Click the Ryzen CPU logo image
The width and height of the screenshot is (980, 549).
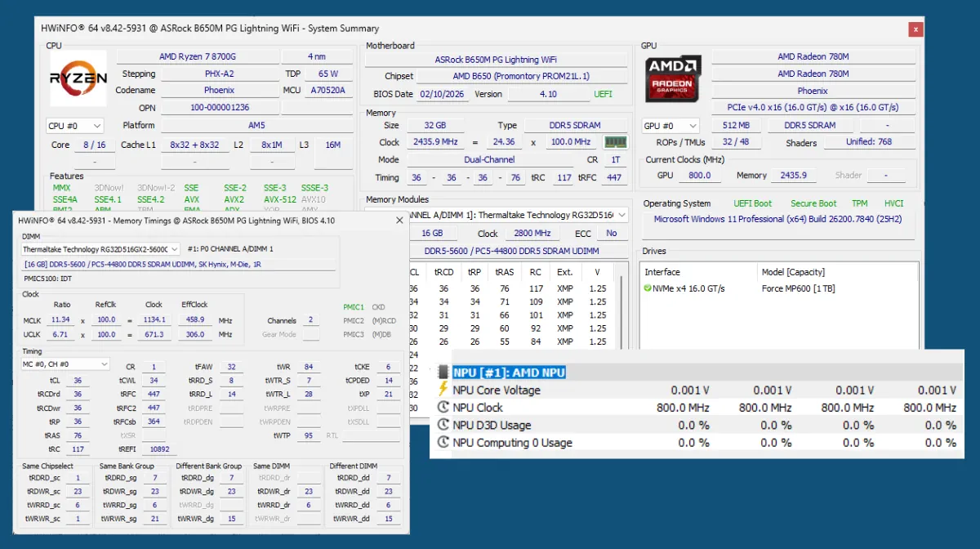tap(78, 78)
